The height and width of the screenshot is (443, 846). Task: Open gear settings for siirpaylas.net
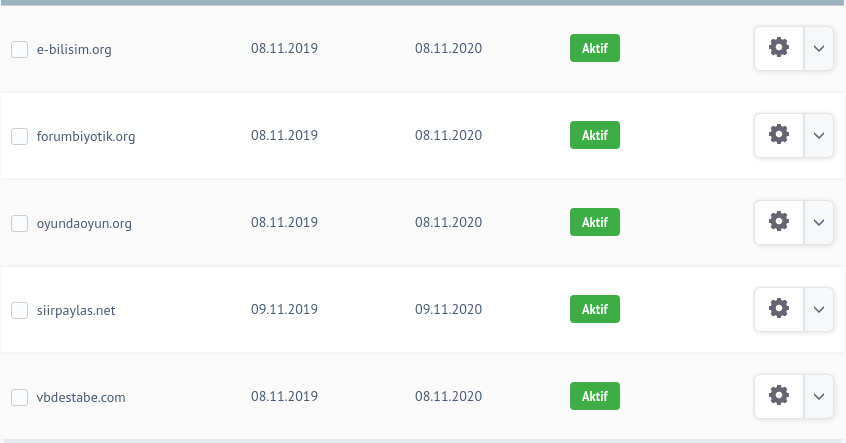pos(779,310)
